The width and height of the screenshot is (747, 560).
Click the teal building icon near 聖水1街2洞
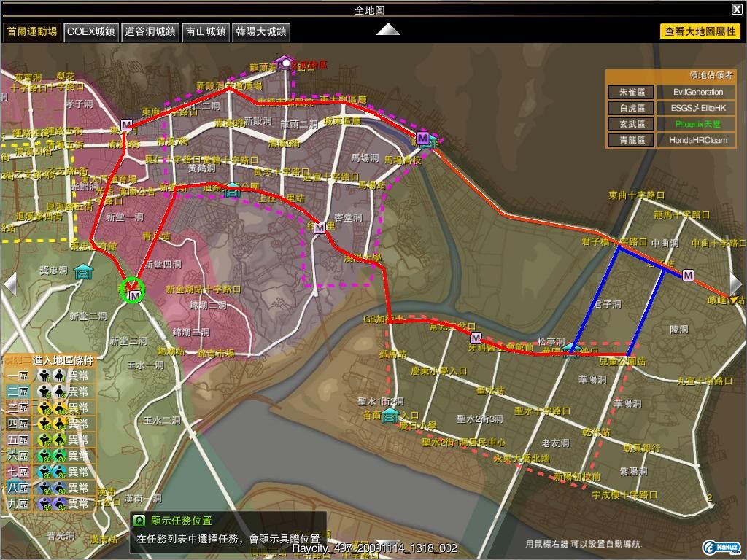pos(390,415)
